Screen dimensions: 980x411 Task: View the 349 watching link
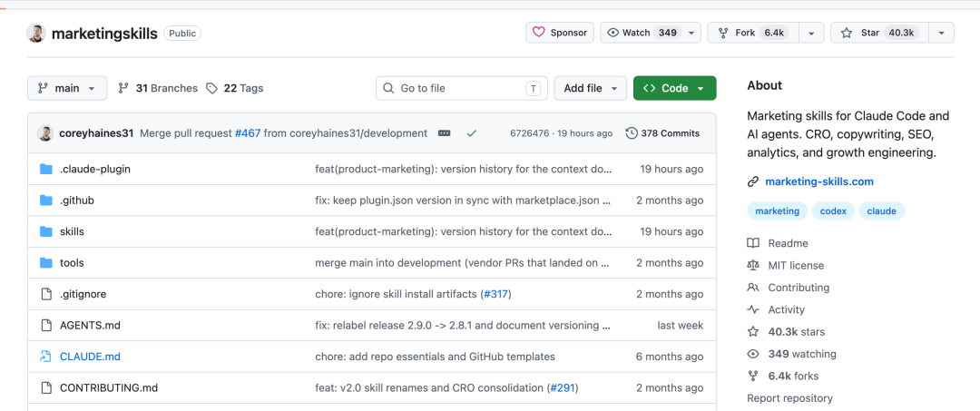click(802, 354)
